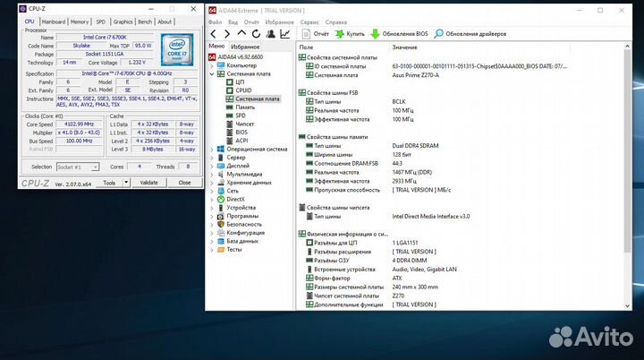Screen dimensions: 644x360
Task: Switch to the CPU-Z Graphics tab
Action: coord(123,21)
